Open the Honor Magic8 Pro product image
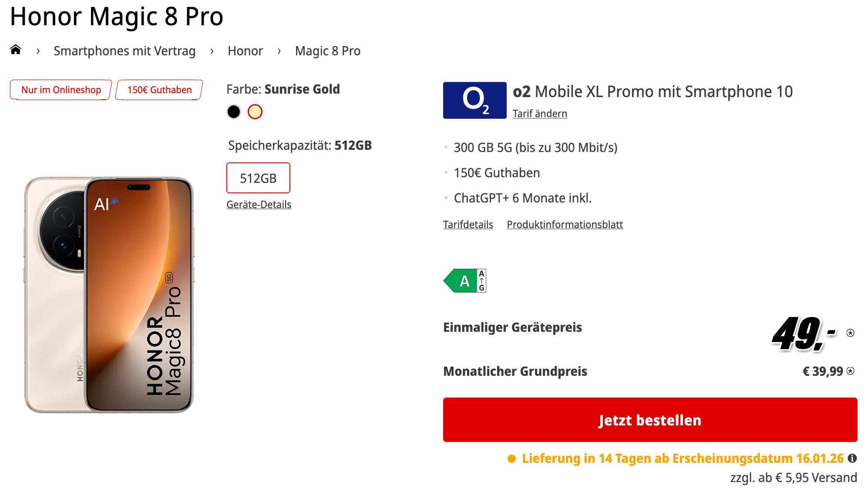The image size is (868, 489). (x=109, y=295)
